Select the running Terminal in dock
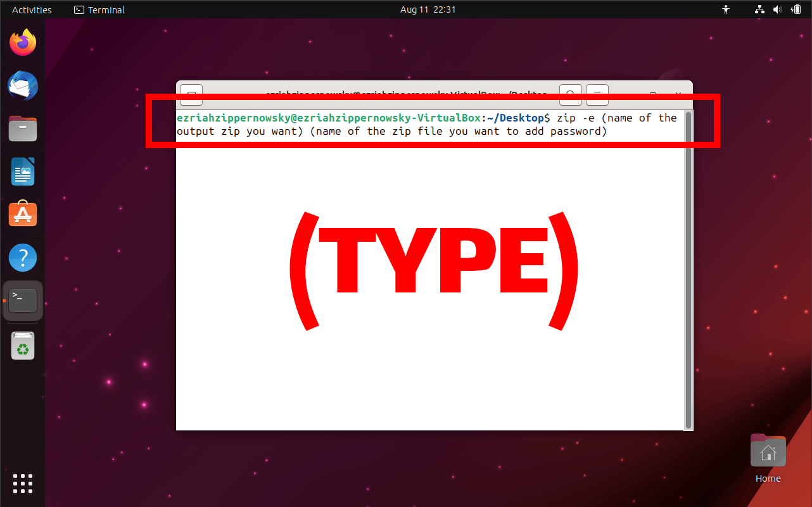 (22, 300)
